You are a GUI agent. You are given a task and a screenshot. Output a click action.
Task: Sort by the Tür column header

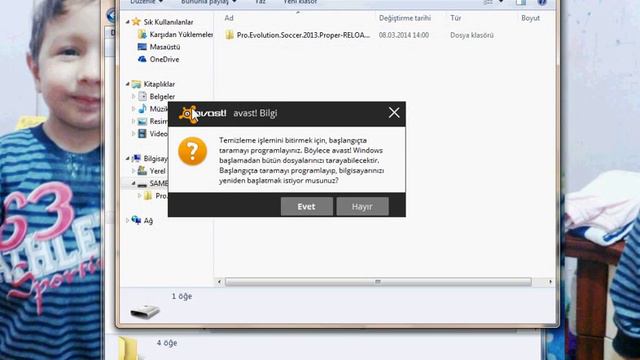[x=456, y=18]
